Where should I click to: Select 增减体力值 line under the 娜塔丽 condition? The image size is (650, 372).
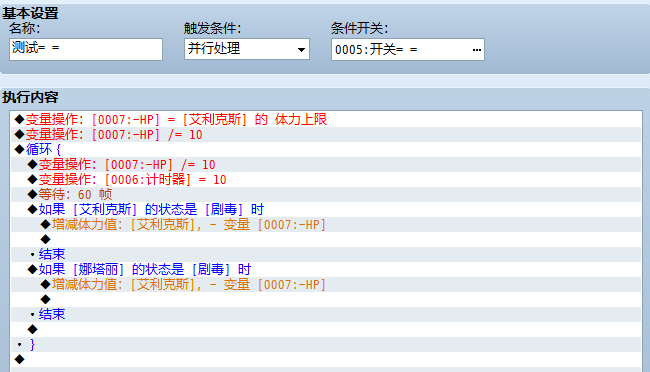325,284
